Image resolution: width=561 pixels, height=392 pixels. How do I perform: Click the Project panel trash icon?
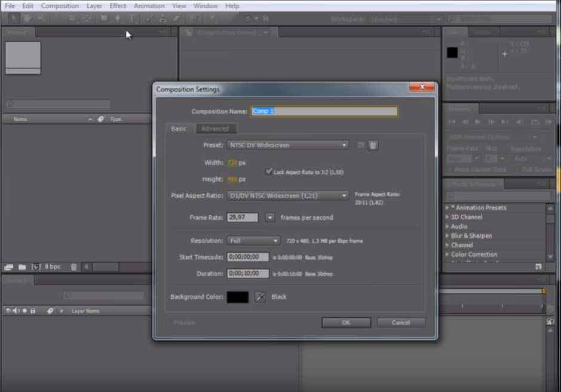73,267
